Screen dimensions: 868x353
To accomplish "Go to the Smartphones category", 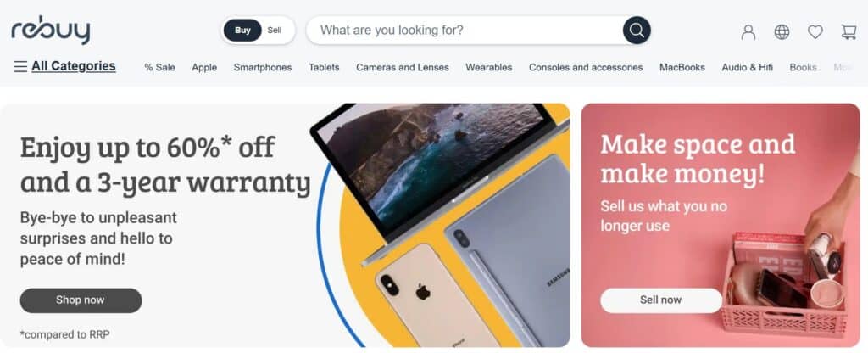I will (x=263, y=68).
